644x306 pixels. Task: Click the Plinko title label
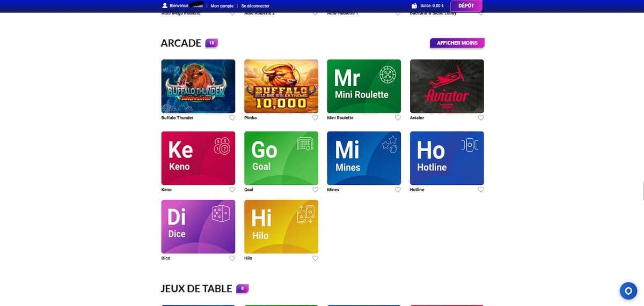coord(251,118)
